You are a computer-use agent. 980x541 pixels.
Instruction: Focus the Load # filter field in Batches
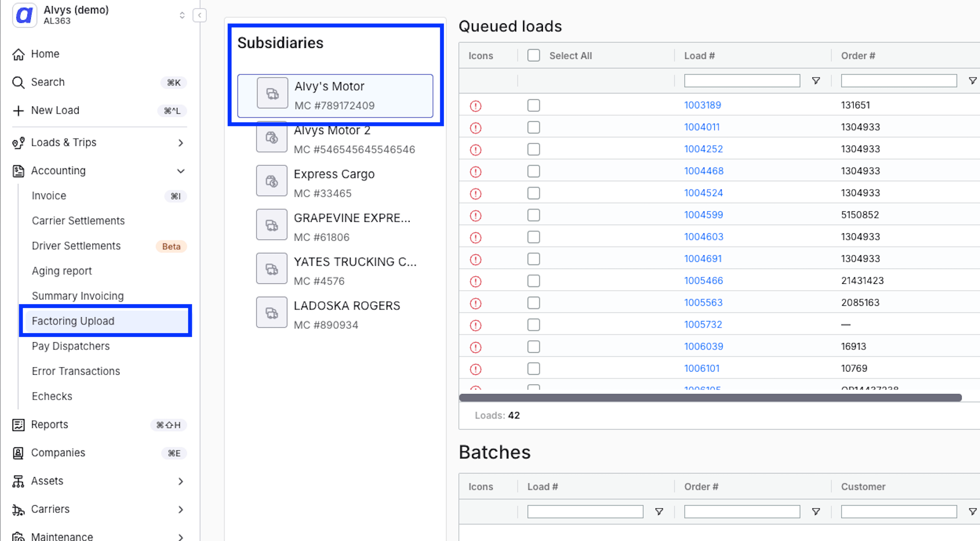(x=585, y=512)
